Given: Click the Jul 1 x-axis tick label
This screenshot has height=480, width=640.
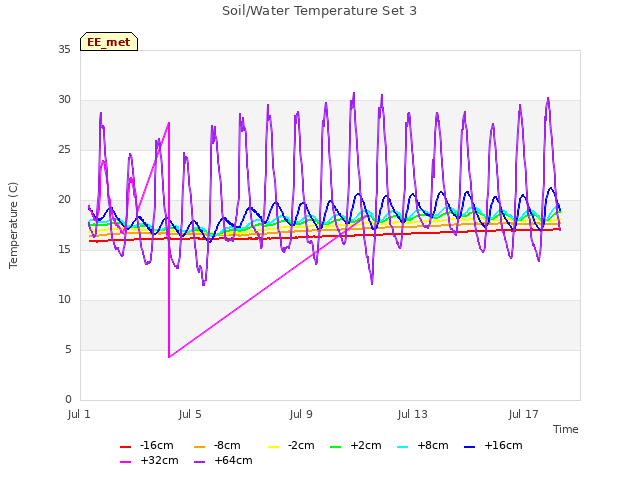Looking at the screenshot, I should 79,414.
